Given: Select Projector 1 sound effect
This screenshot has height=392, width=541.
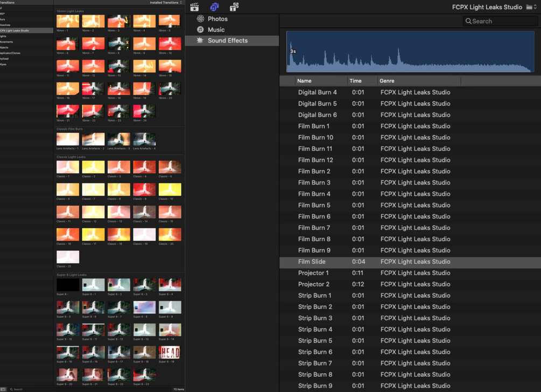Looking at the screenshot, I should tap(410, 273).
